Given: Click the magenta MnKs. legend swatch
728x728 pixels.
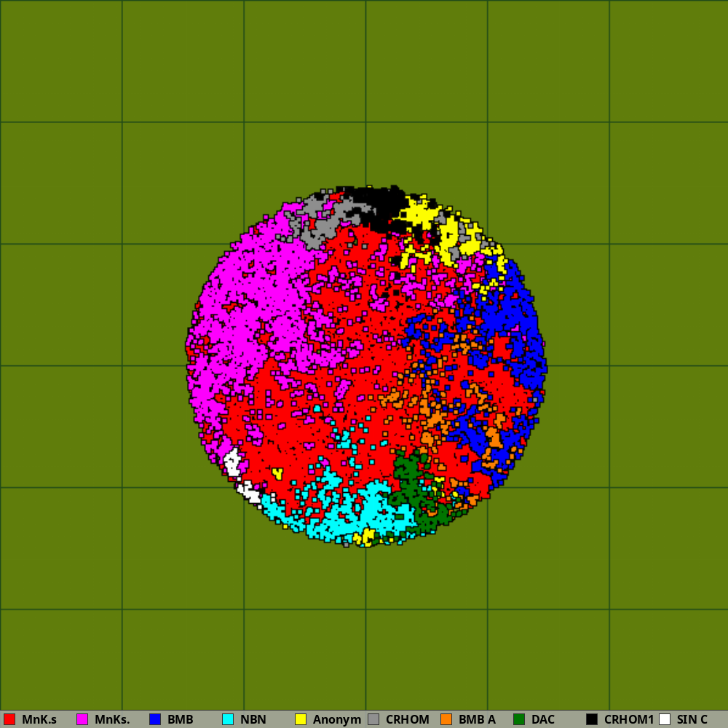Looking at the screenshot, I should 82,719.
